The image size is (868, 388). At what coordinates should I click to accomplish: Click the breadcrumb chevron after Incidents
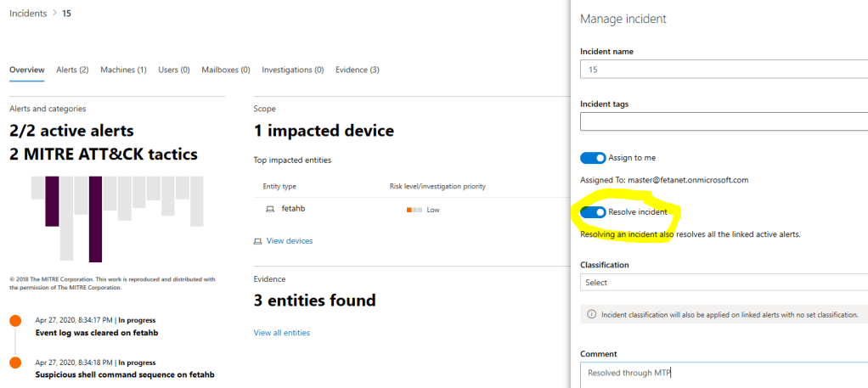click(x=55, y=14)
